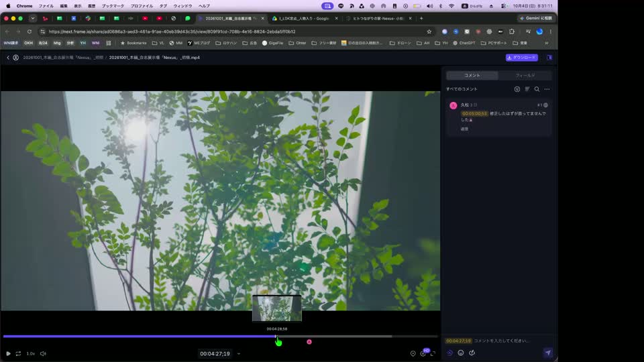This screenshot has width=644, height=362.
Task: Open the すべてのコメント filter
Action: pyautogui.click(x=462, y=89)
